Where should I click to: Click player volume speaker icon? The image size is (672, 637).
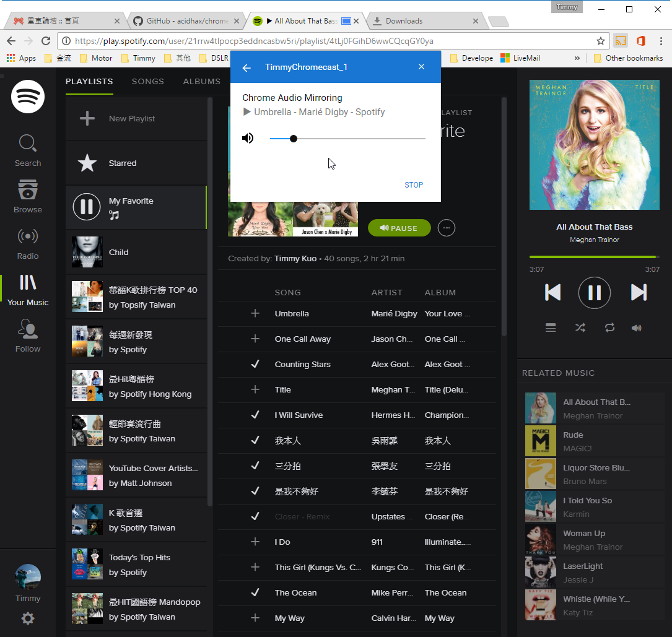[637, 328]
